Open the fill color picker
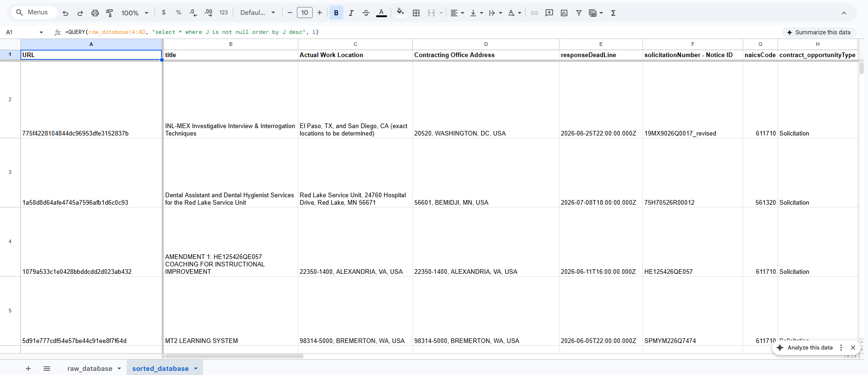 [400, 13]
